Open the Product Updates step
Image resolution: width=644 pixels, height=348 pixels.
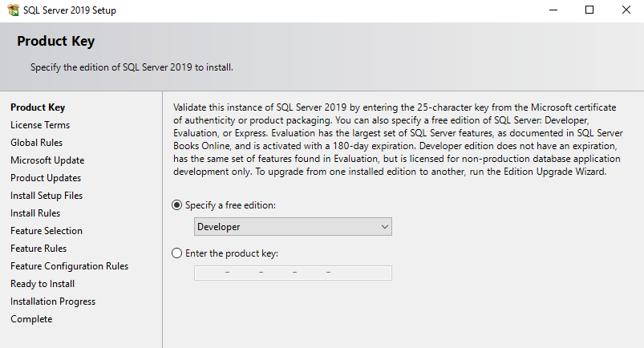pyautogui.click(x=46, y=178)
